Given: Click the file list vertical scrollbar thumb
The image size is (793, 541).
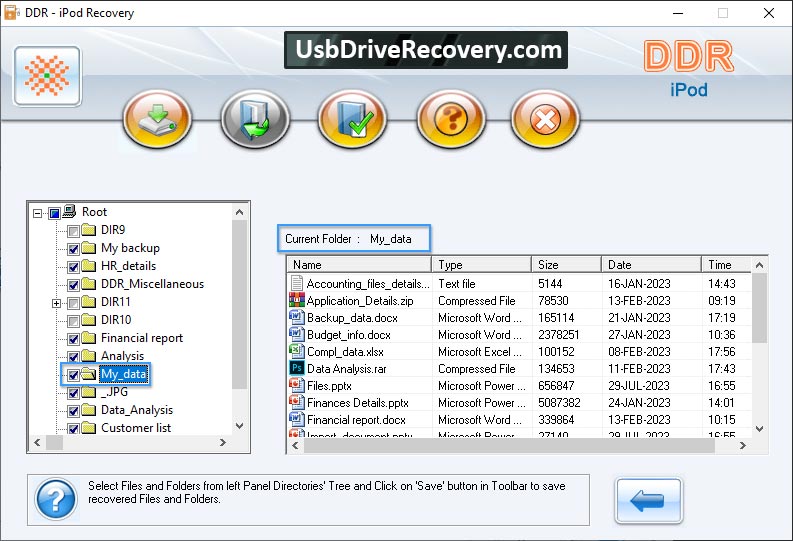Looking at the screenshot, I should (x=759, y=308).
